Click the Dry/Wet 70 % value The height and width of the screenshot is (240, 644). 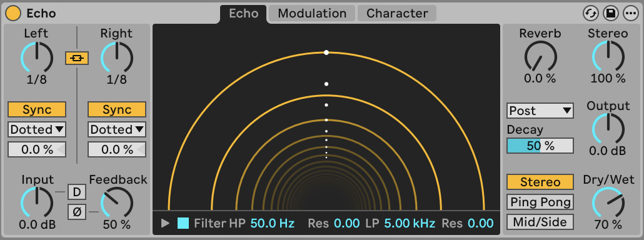click(608, 224)
